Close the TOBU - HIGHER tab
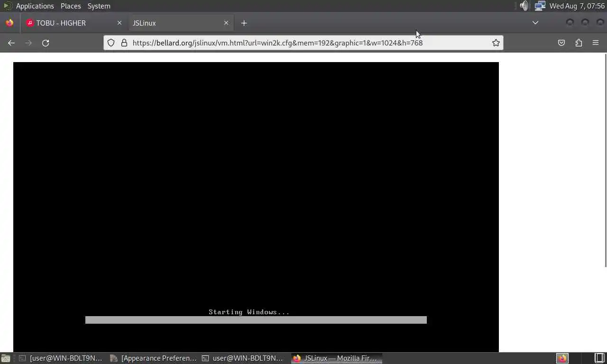The height and width of the screenshot is (364, 607). [120, 23]
